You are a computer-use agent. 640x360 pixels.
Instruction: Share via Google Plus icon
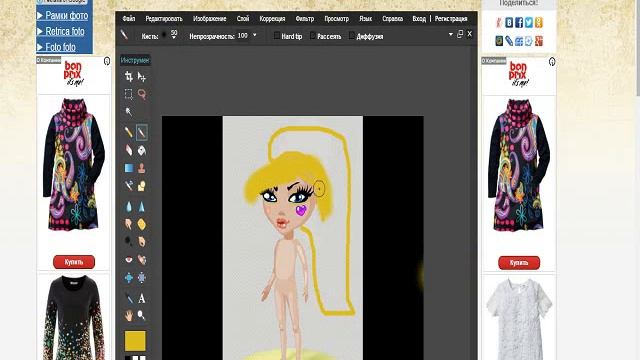pyautogui.click(x=539, y=41)
